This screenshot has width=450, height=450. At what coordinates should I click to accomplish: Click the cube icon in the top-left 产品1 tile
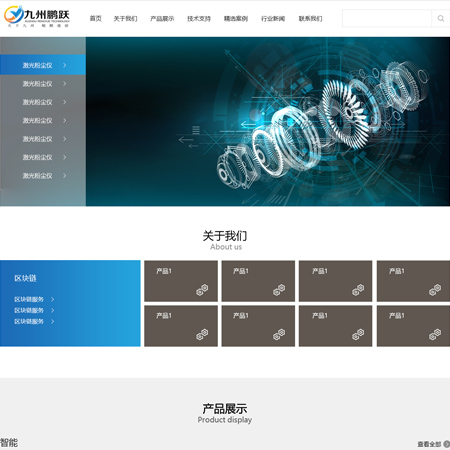[202, 290]
